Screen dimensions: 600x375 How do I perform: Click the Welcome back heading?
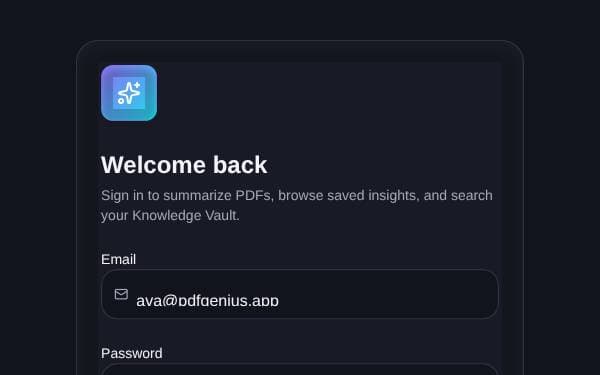point(184,165)
